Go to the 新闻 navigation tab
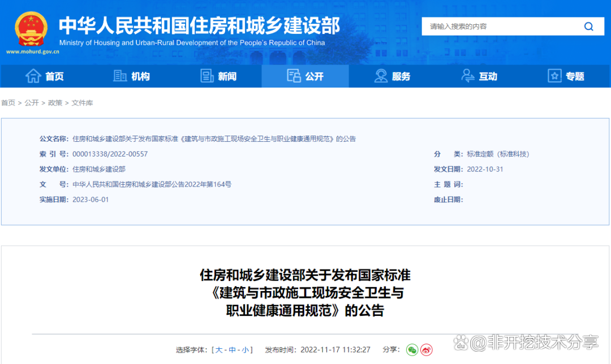Screen dimensions: 611x364 (x=218, y=76)
